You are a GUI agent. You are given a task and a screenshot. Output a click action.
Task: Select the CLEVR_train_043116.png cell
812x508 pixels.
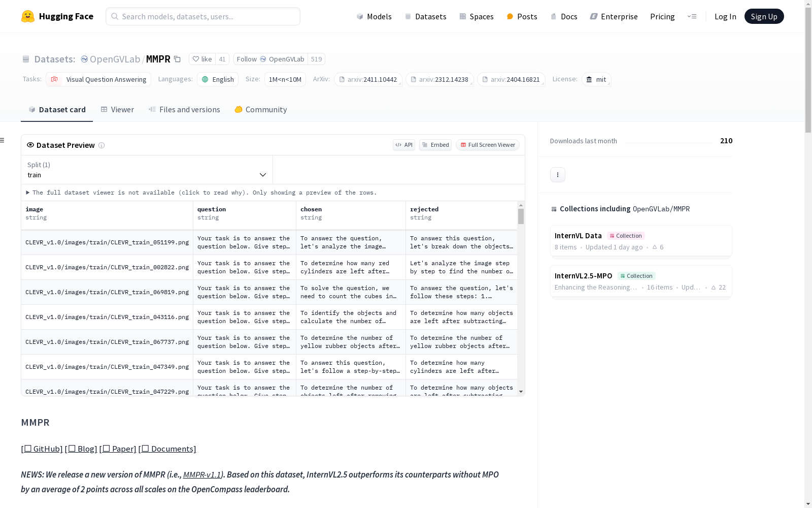(x=107, y=317)
